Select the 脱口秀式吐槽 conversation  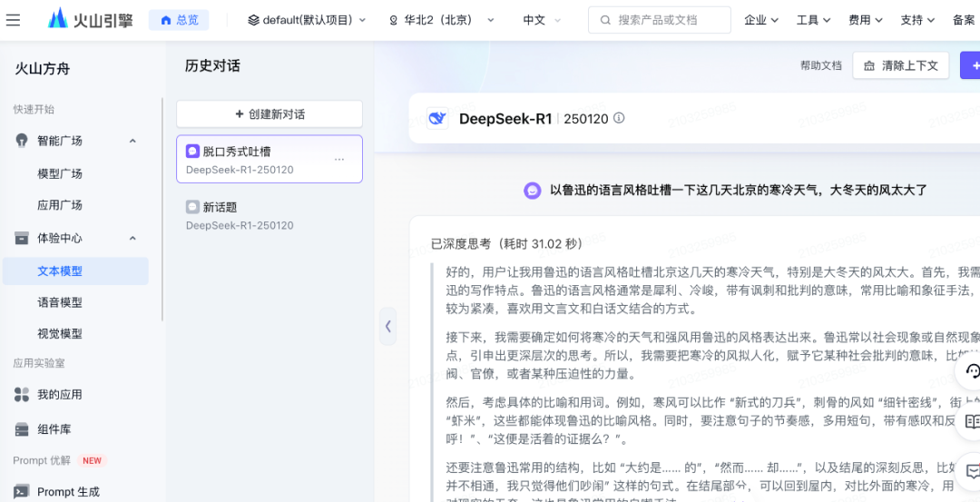tap(269, 160)
